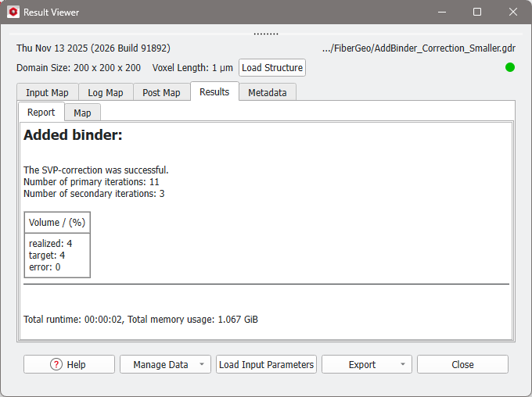
Task: Close window with the title bar X
Action: click(513, 13)
